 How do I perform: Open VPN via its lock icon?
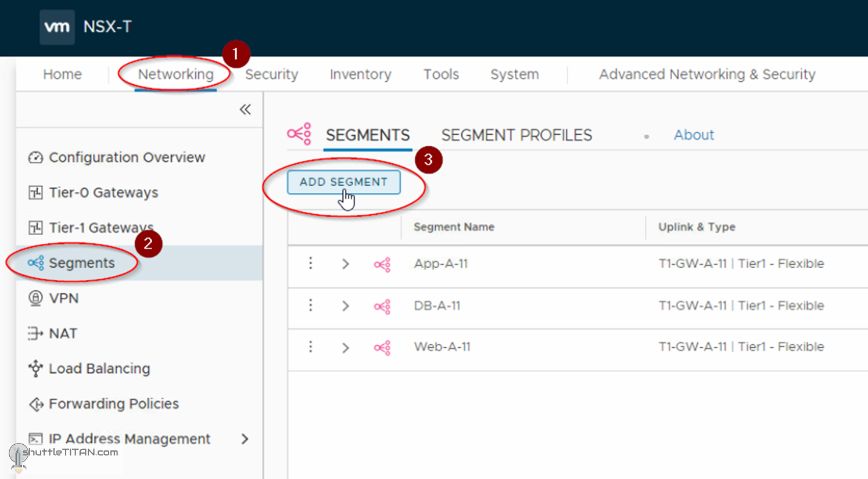point(35,298)
